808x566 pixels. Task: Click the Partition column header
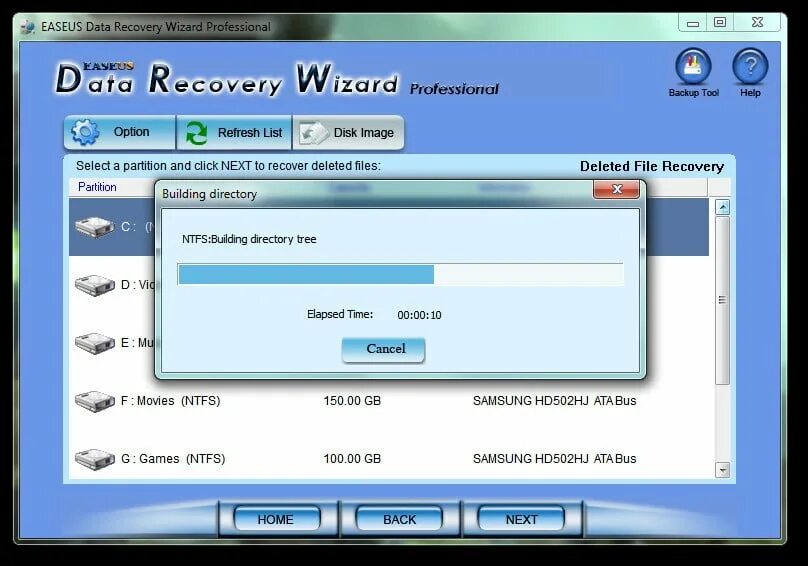pos(97,187)
